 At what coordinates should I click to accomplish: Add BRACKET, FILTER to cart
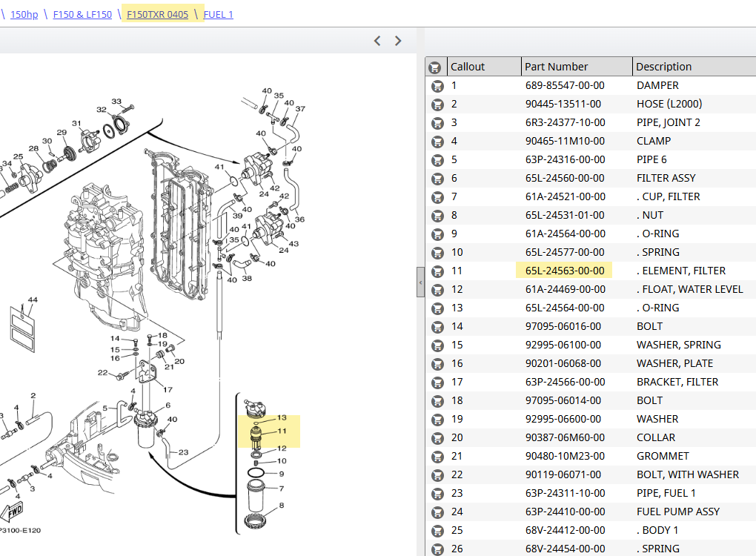pyautogui.click(x=437, y=383)
